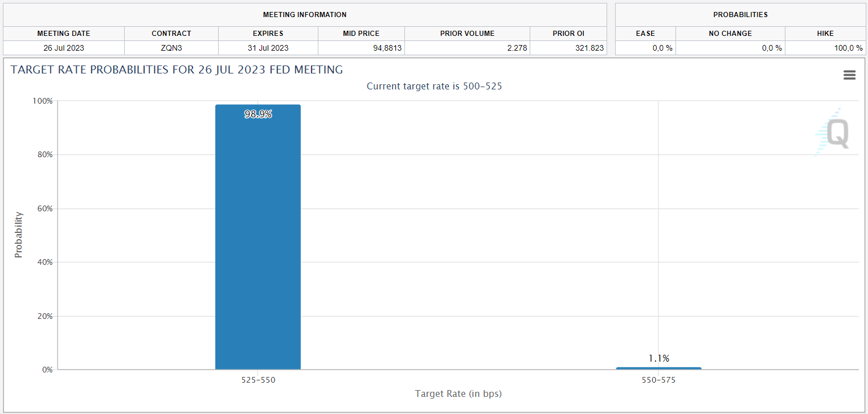This screenshot has width=868, height=414.
Task: Click the EXPIRES column header
Action: (268, 34)
